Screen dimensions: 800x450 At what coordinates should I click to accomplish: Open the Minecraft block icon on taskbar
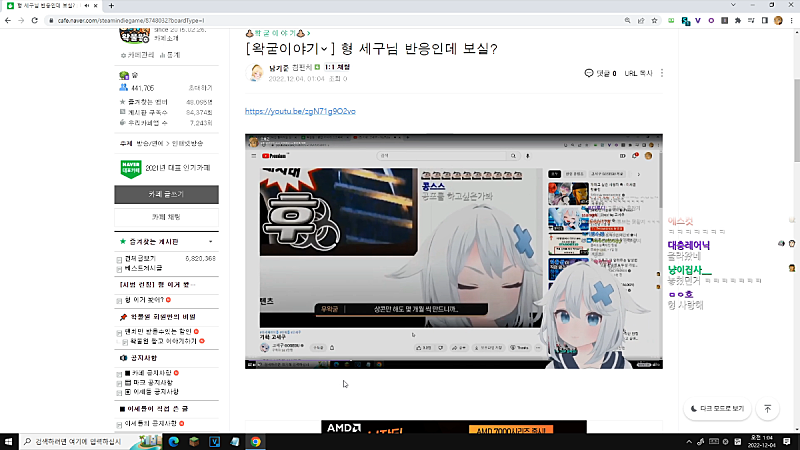194,442
